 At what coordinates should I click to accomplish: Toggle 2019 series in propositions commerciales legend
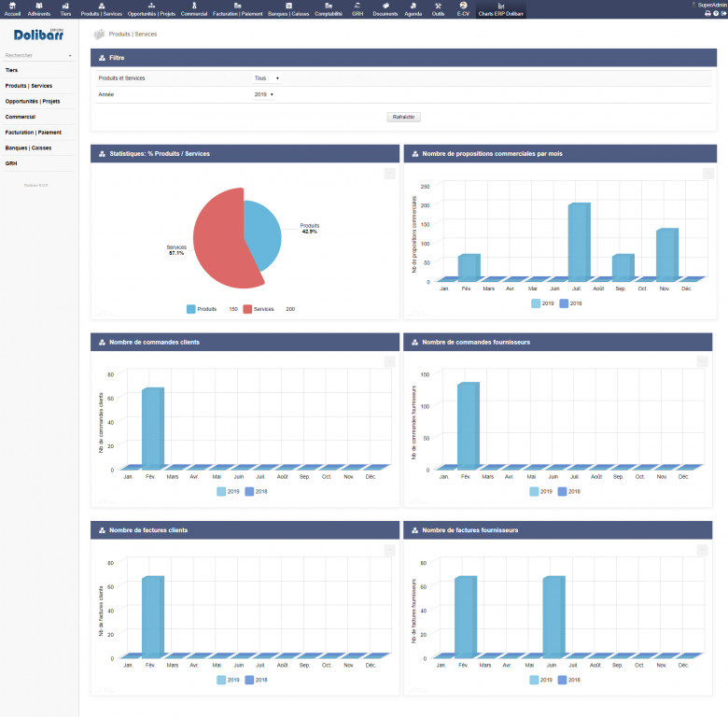tap(537, 303)
